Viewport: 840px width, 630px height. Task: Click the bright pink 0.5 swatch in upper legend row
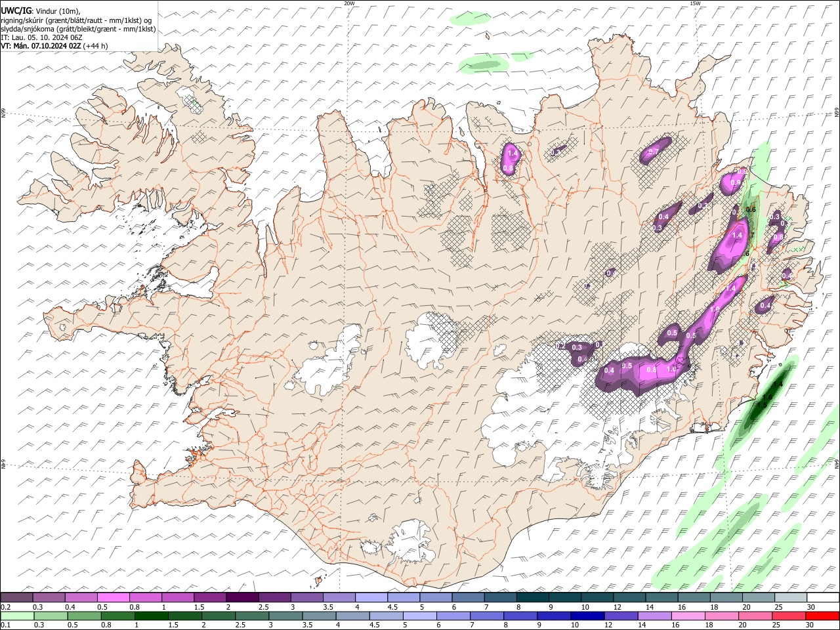[113, 598]
